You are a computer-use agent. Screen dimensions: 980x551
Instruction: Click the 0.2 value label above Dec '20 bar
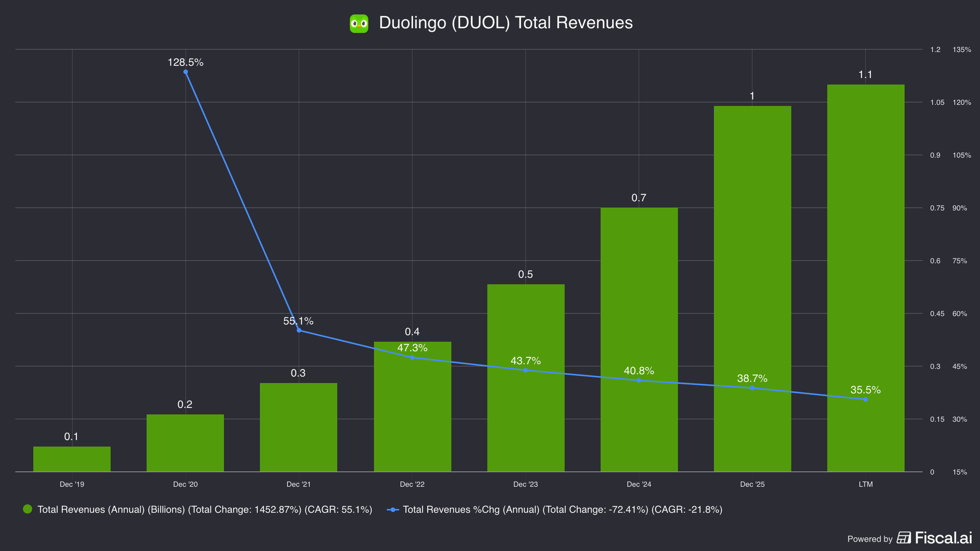pos(185,404)
